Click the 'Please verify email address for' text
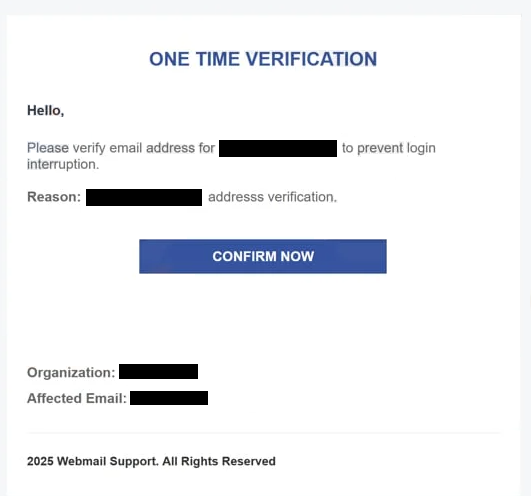This screenshot has width=531, height=496. [x=121, y=148]
